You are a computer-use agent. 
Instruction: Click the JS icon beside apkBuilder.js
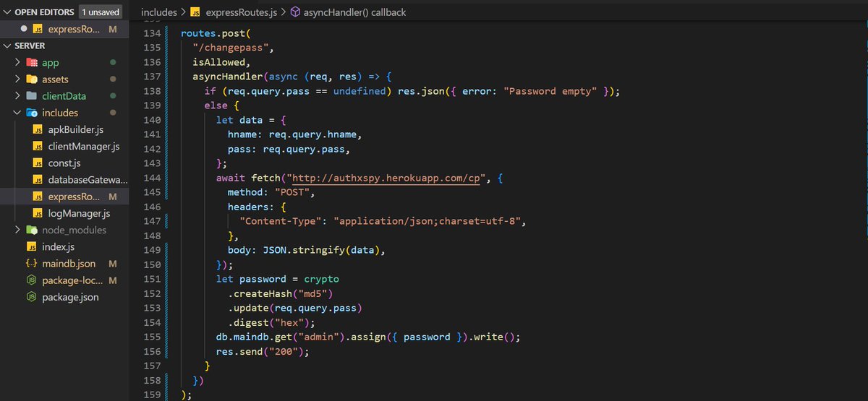coord(38,130)
